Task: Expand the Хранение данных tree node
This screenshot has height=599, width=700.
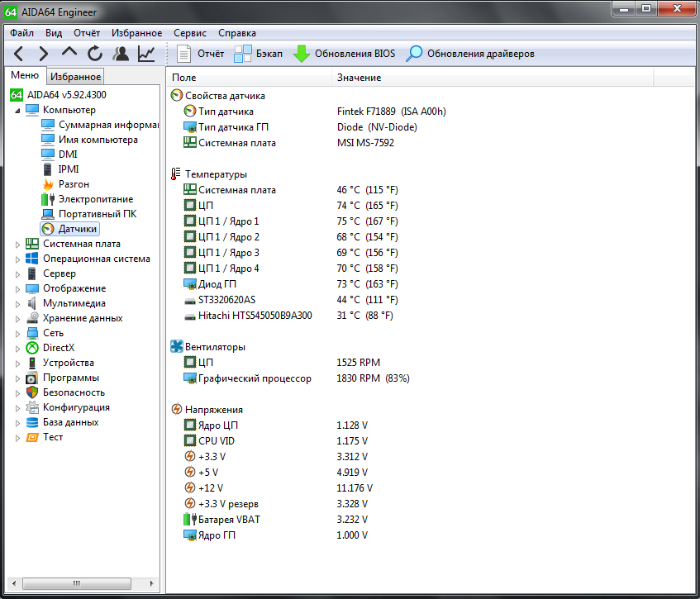Action: pyautogui.click(x=17, y=319)
